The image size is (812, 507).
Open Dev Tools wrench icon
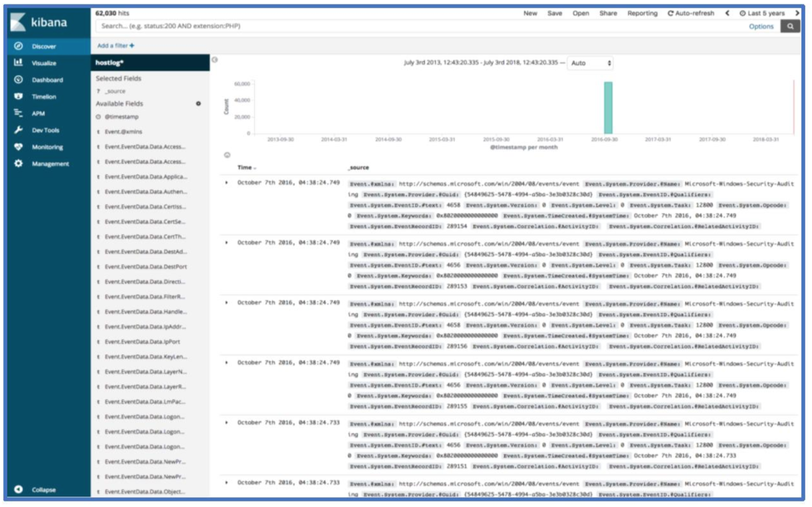pos(18,130)
